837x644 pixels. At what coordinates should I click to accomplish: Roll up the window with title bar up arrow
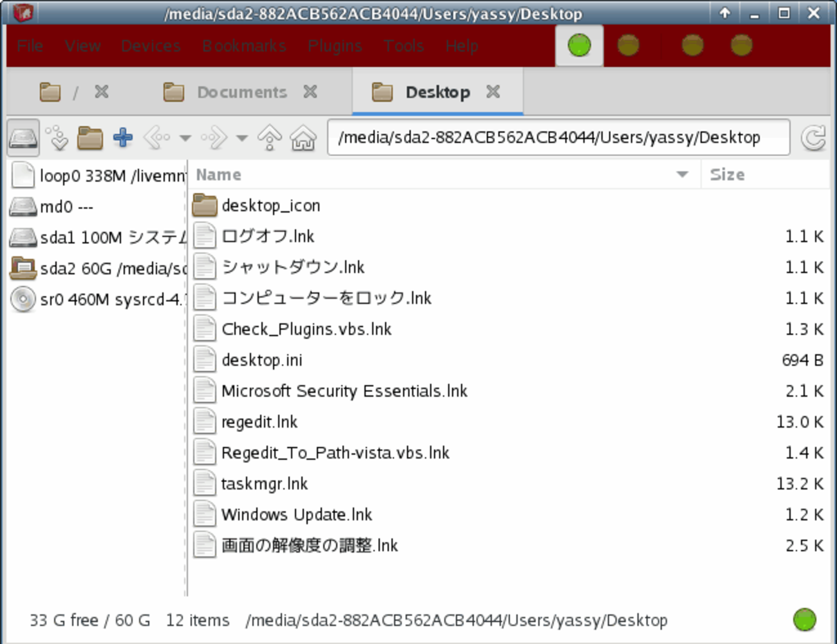point(725,13)
